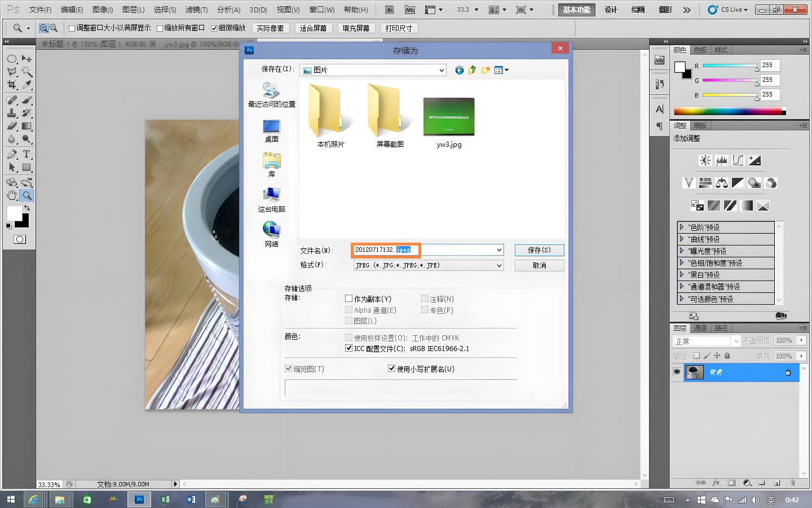The width and height of the screenshot is (812, 508).
Task: Expand the Curves presets entry
Action: click(x=682, y=239)
